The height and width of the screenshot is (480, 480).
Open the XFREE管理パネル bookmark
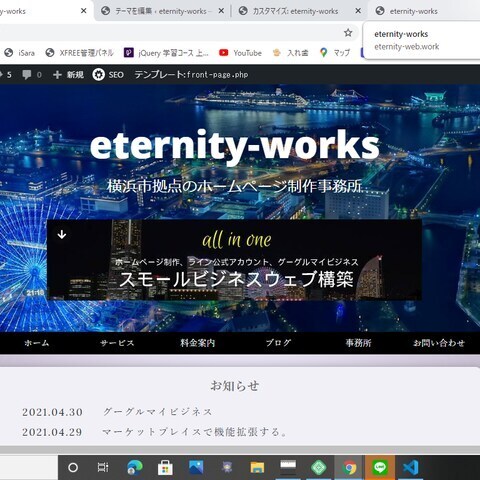[x=79, y=53]
